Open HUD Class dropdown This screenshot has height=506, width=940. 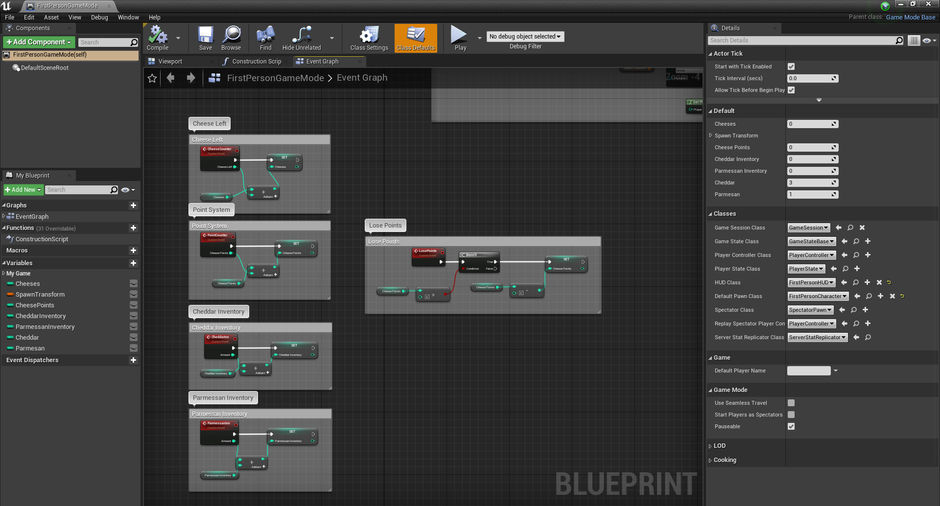(x=811, y=282)
